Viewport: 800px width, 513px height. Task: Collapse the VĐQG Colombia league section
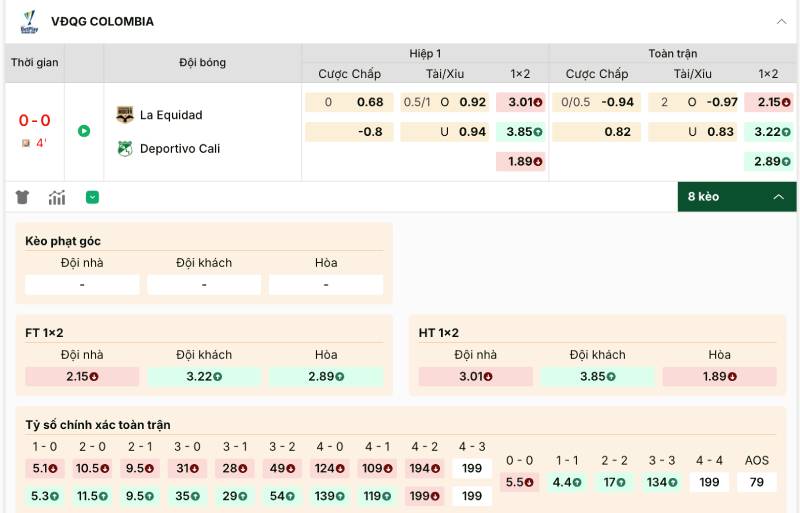781,21
